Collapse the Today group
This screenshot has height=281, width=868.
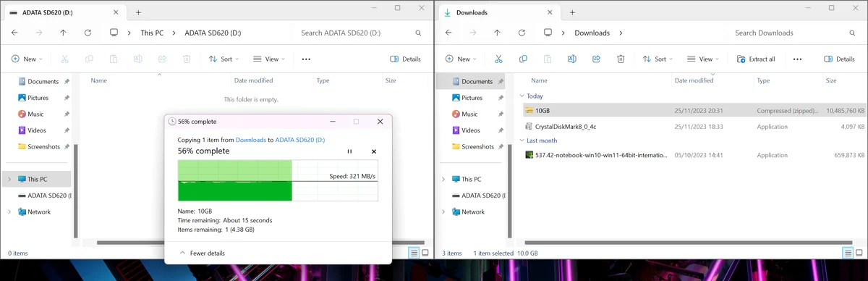(522, 96)
